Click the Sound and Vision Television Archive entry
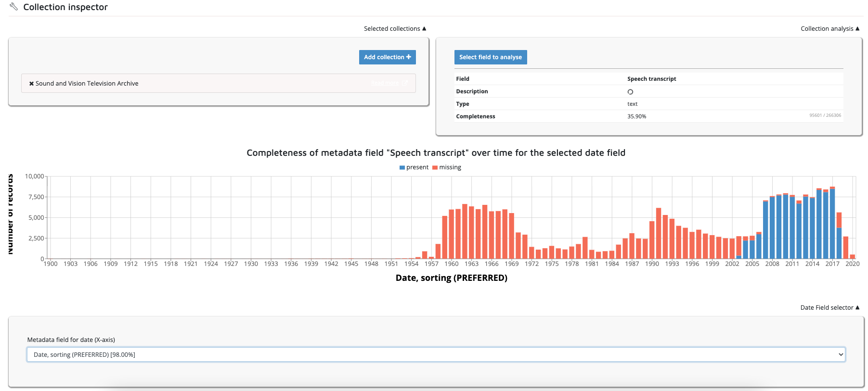 [x=87, y=84]
